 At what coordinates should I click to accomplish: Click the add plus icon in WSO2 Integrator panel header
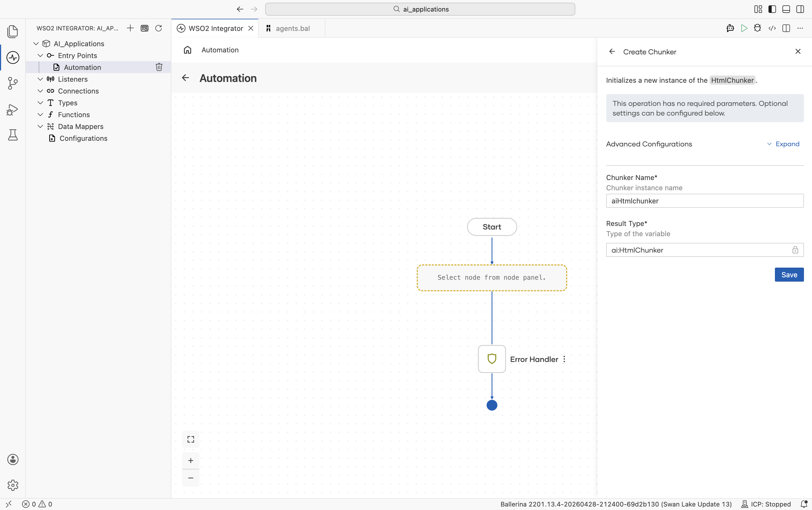point(130,28)
